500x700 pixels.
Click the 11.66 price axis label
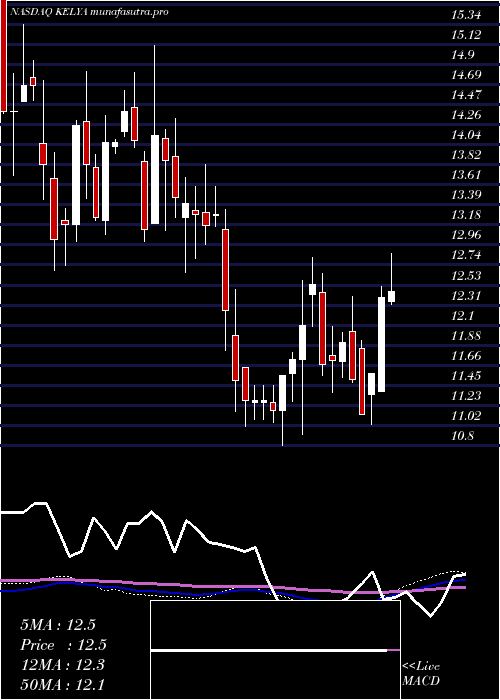(466, 356)
